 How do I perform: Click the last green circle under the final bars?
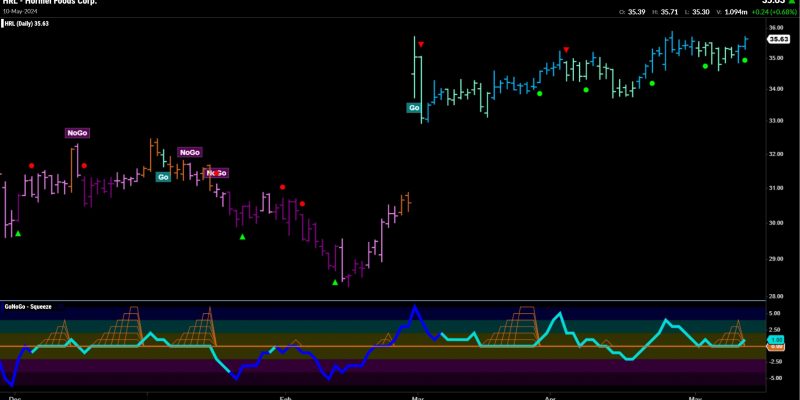[x=745, y=60]
